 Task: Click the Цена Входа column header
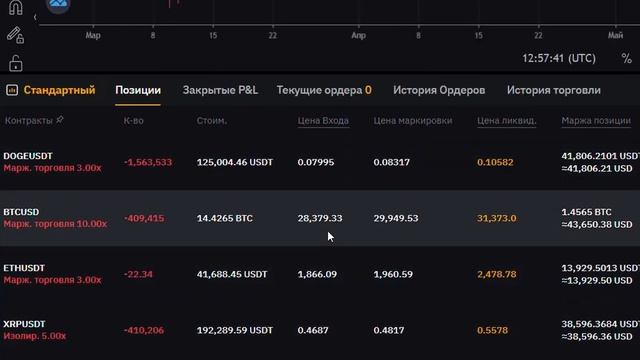click(x=323, y=121)
